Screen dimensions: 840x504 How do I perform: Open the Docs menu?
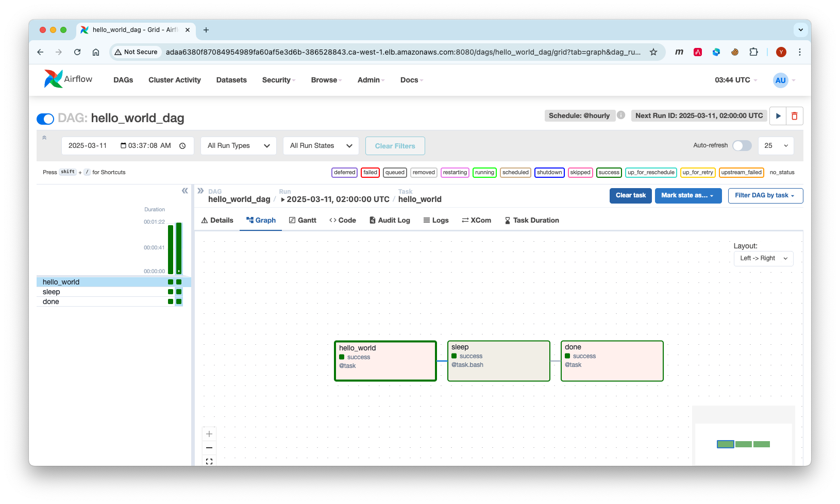pyautogui.click(x=412, y=80)
